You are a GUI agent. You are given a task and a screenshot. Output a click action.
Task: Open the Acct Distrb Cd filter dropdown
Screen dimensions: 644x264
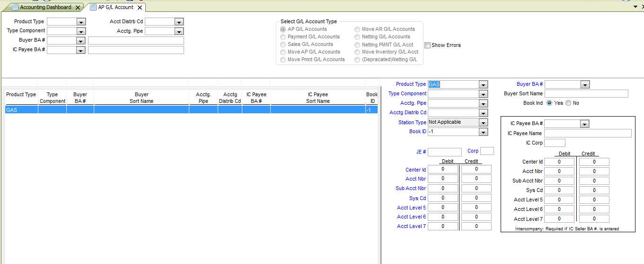178,22
